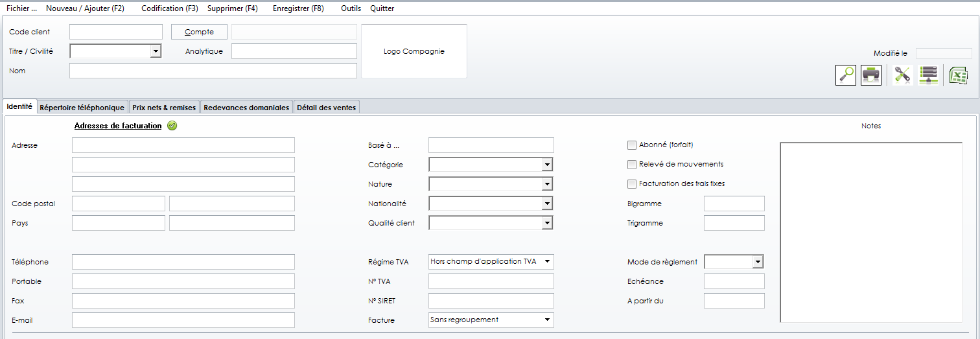Click the printer icon

(870, 75)
